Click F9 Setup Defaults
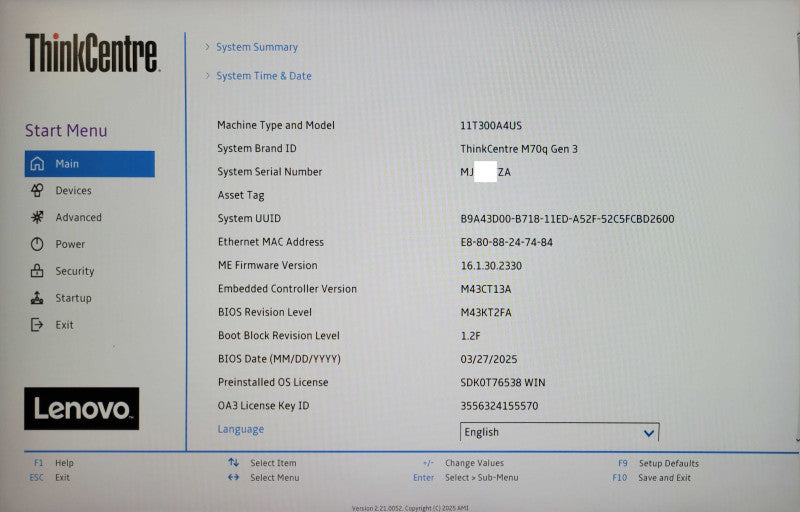Screen dimensions: 800x512 [659, 463]
